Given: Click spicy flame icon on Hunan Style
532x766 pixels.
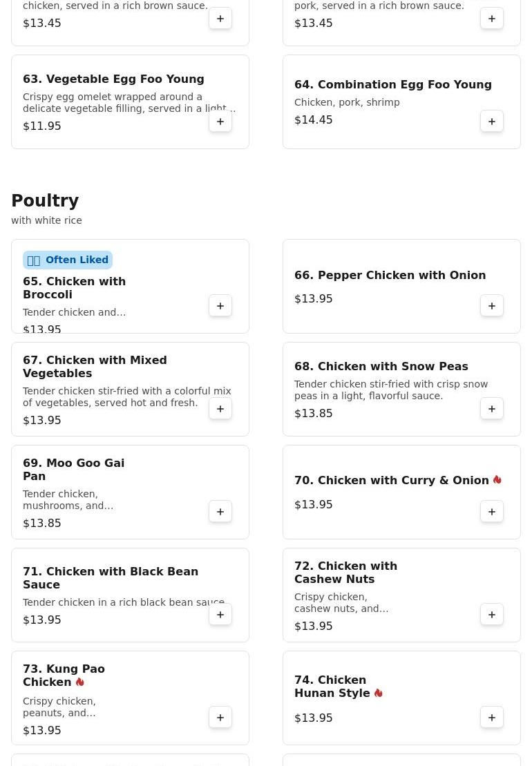Looking at the screenshot, I should [379, 693].
